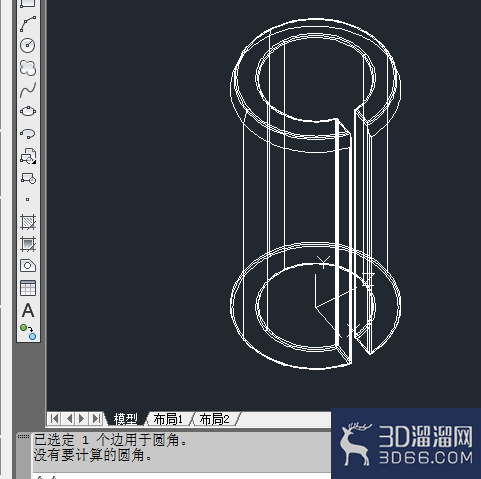Choose the Multiline Text A tool
481x479 pixels.
pyautogui.click(x=28, y=310)
